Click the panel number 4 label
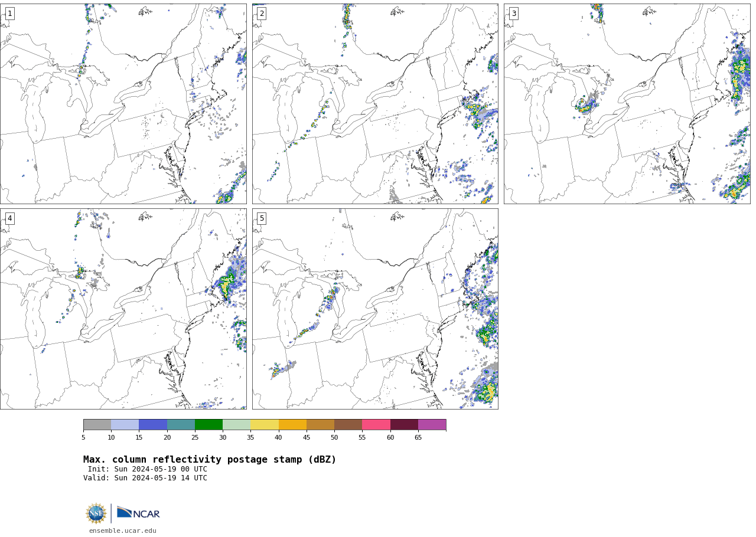The height and width of the screenshot is (537, 756). (9, 218)
